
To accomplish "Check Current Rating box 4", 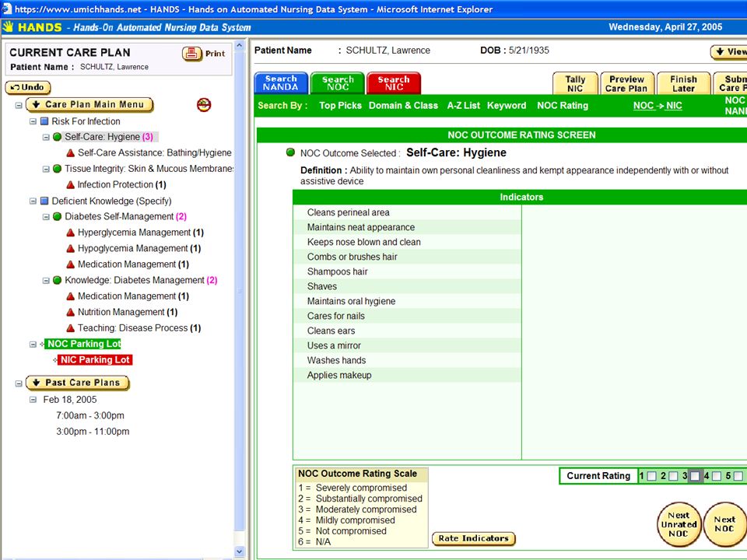I will coord(717,476).
